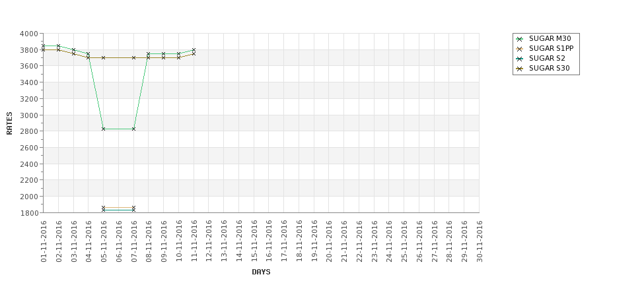Click the SUGAR S30 legend marker

[520, 69]
